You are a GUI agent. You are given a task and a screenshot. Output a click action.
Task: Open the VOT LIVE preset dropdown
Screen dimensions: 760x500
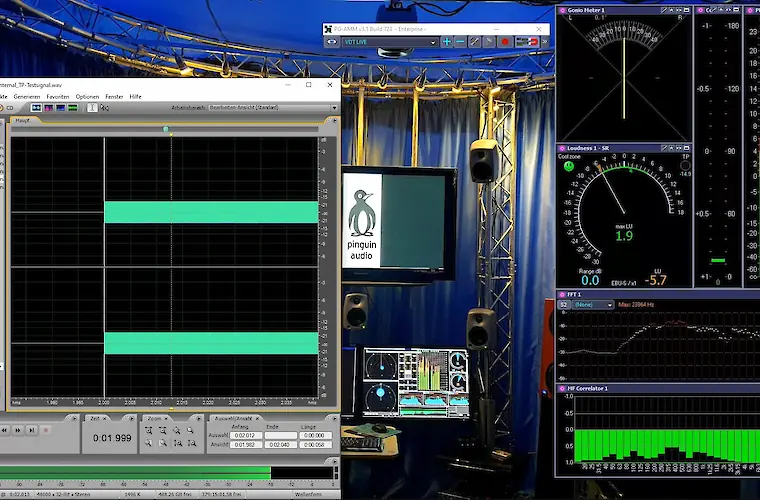(391, 42)
